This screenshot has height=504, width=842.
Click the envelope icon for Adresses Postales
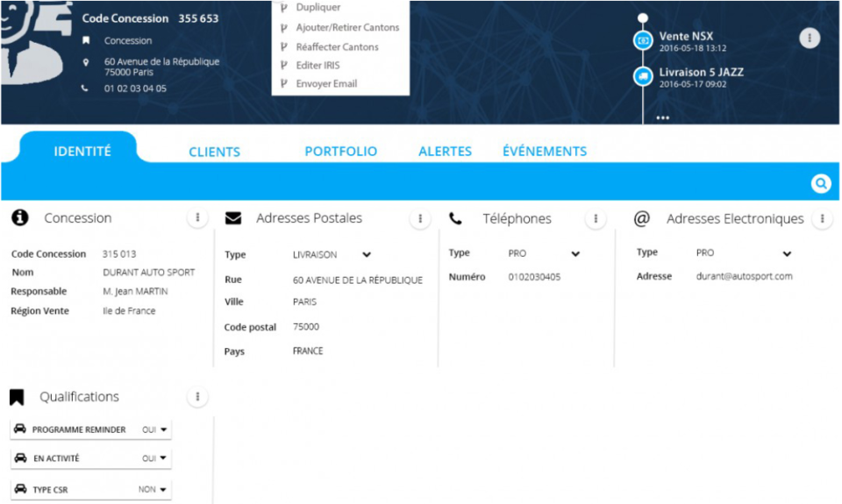pos(233,218)
